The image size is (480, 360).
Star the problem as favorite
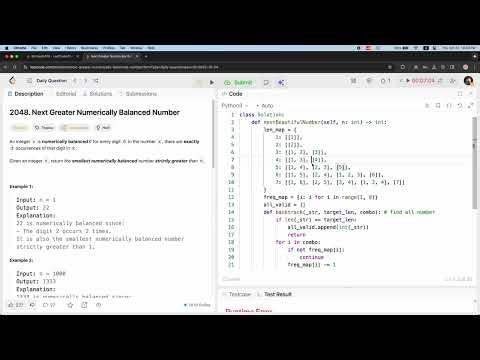(x=70, y=305)
